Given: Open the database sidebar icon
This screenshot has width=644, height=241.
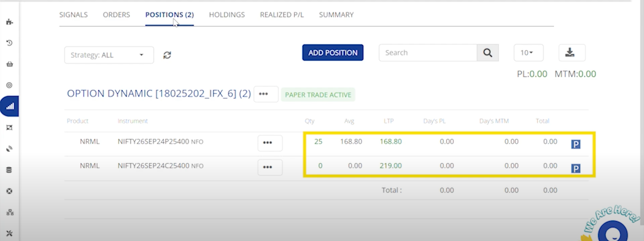Looking at the screenshot, I should click(9, 170).
